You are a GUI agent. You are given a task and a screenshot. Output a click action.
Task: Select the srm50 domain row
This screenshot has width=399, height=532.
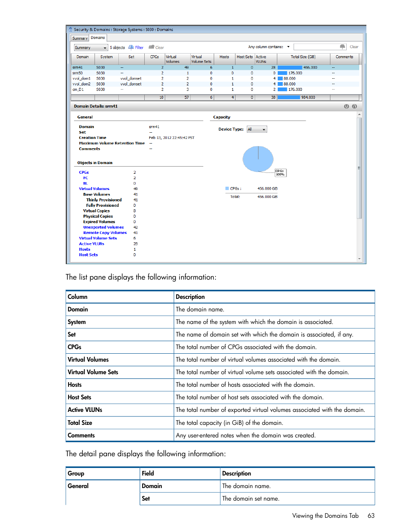tap(215, 73)
